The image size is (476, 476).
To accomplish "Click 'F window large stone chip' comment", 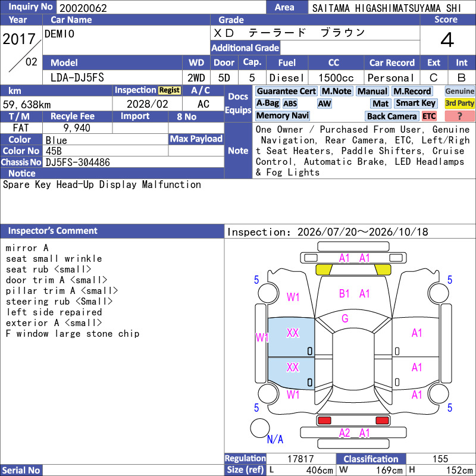I will click(73, 334).
